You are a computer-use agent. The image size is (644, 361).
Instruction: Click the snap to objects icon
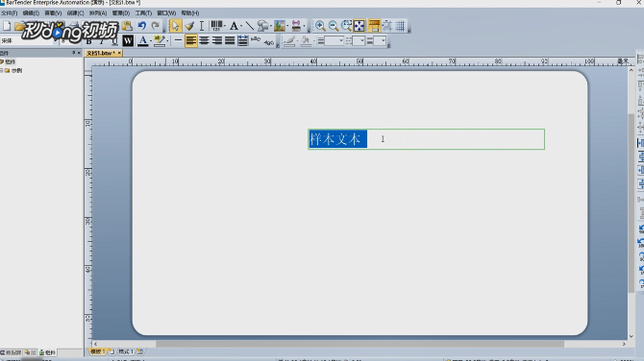click(x=387, y=26)
